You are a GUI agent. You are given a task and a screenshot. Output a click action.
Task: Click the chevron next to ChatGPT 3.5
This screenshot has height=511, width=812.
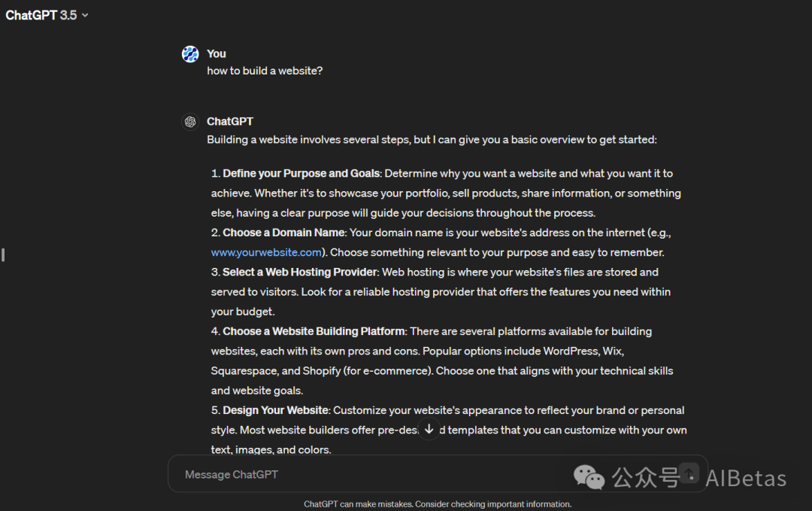(85, 16)
